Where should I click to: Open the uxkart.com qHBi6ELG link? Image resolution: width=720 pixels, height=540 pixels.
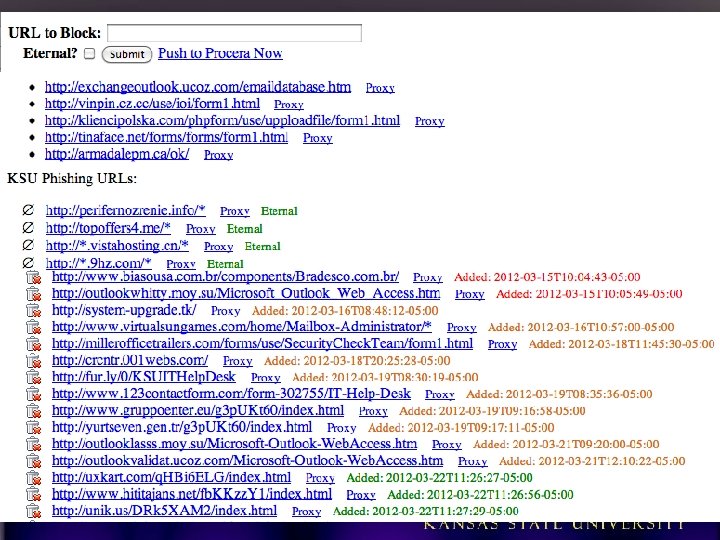coord(171,478)
